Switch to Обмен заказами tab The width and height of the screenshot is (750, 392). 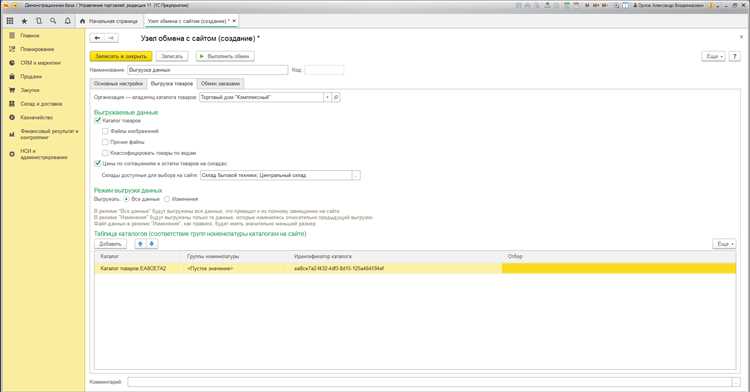pos(221,84)
